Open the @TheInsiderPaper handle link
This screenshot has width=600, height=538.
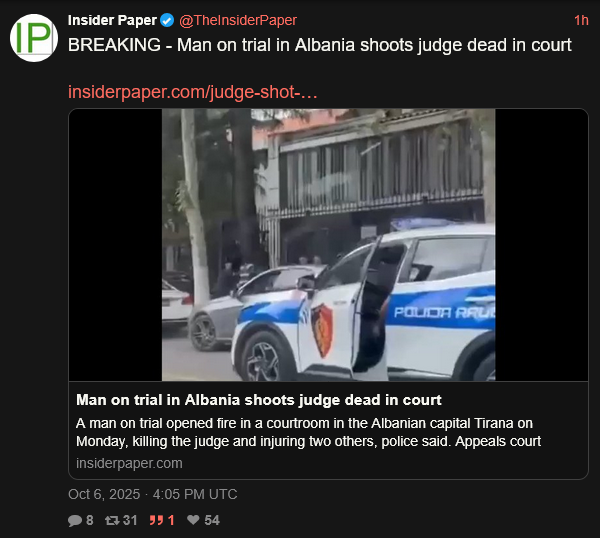(x=238, y=20)
